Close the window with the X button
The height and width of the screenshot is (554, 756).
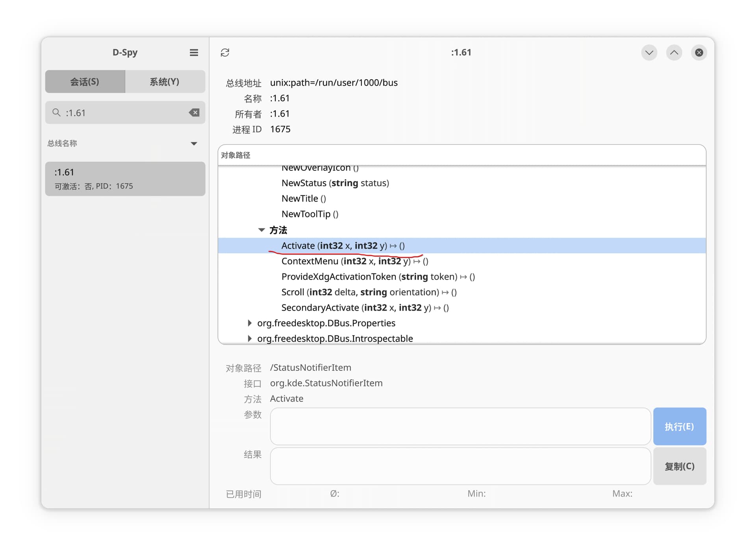pyautogui.click(x=699, y=52)
